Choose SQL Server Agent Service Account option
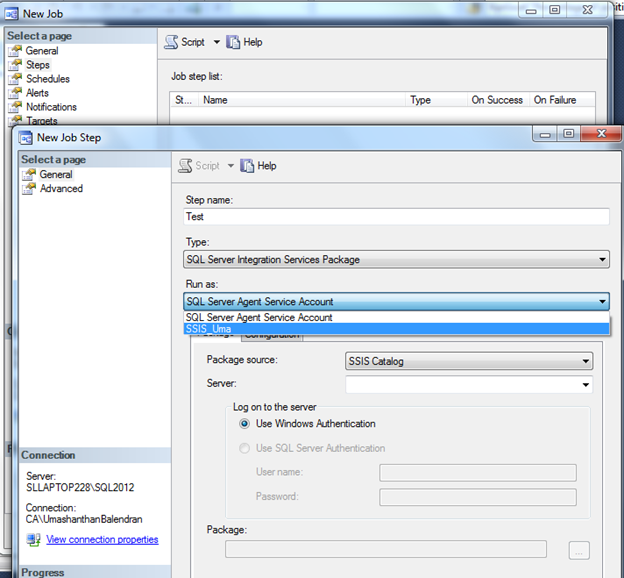This screenshot has width=624, height=578. 396,318
